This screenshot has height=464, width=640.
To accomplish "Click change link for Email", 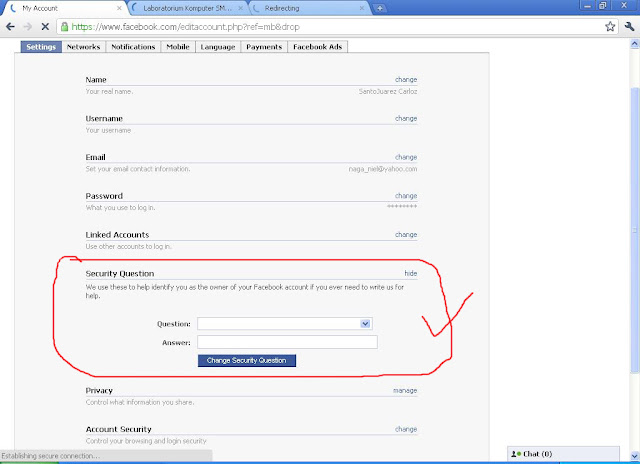I will [406, 157].
